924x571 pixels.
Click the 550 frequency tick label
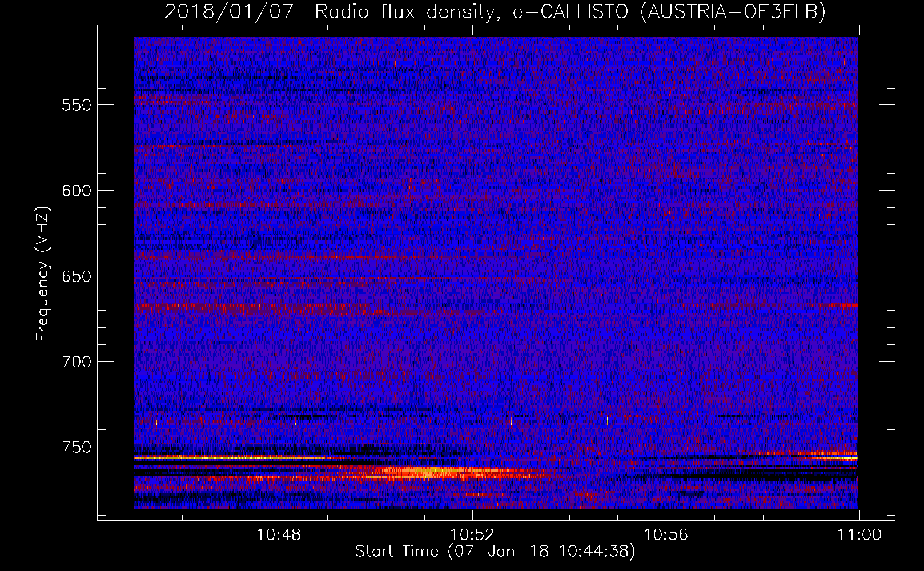click(x=77, y=105)
